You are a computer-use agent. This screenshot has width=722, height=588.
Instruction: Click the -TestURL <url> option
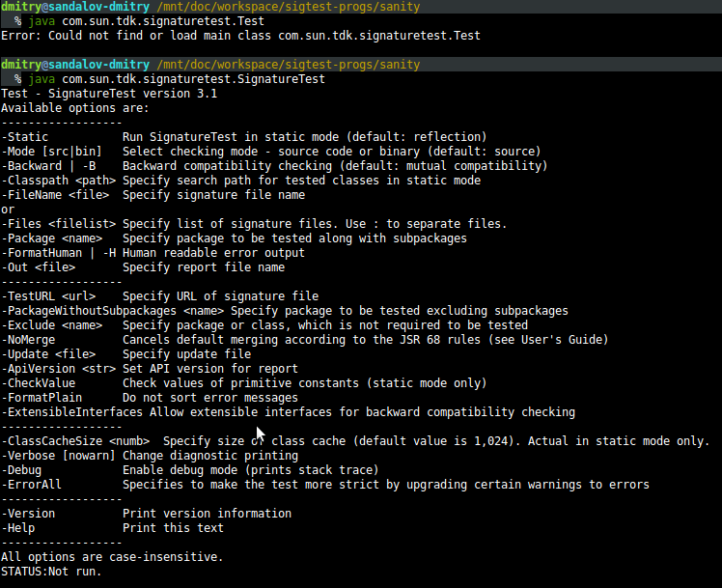pyautogui.click(x=48, y=296)
